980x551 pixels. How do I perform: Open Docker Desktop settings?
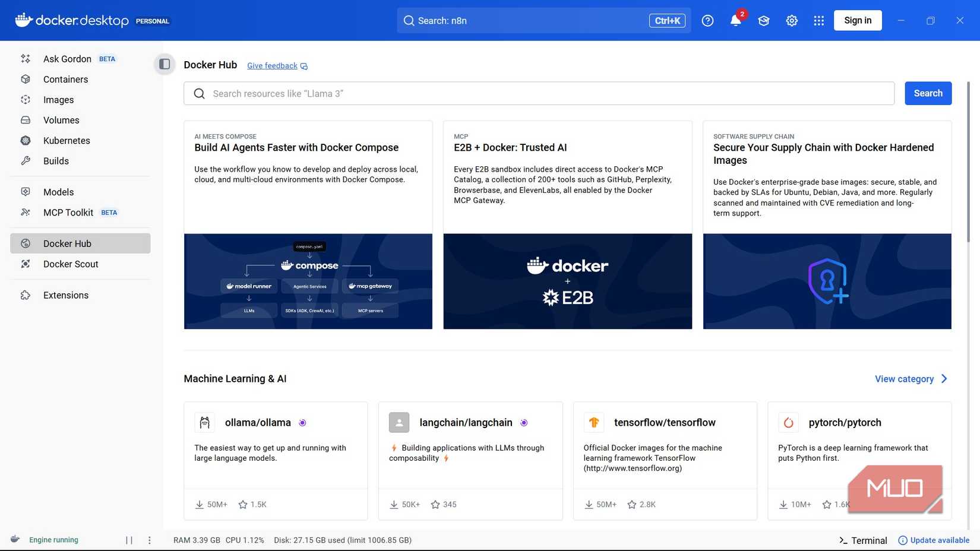tap(792, 20)
